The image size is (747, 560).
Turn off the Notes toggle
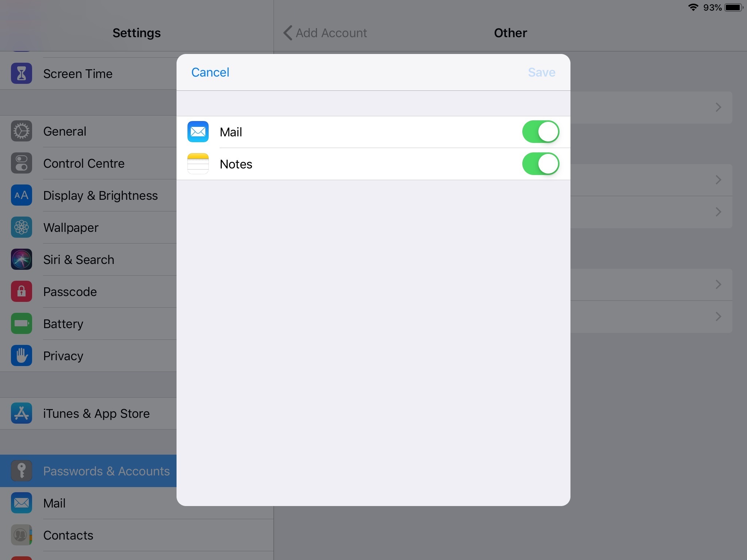(541, 164)
